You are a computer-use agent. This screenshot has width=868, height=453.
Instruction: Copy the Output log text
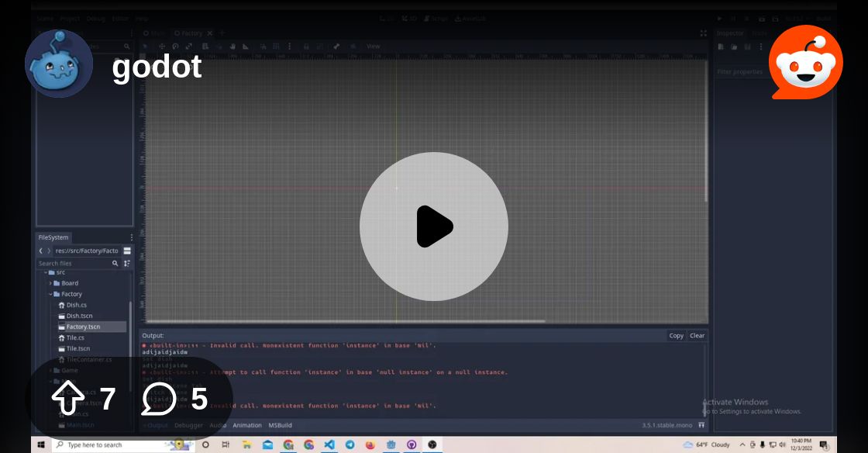677,336
